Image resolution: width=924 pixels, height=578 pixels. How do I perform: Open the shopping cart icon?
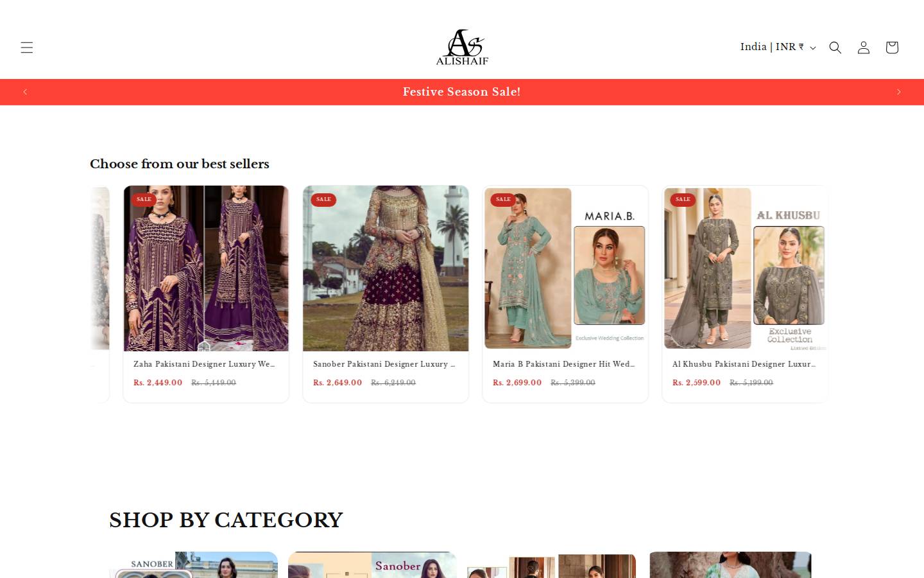click(x=891, y=48)
